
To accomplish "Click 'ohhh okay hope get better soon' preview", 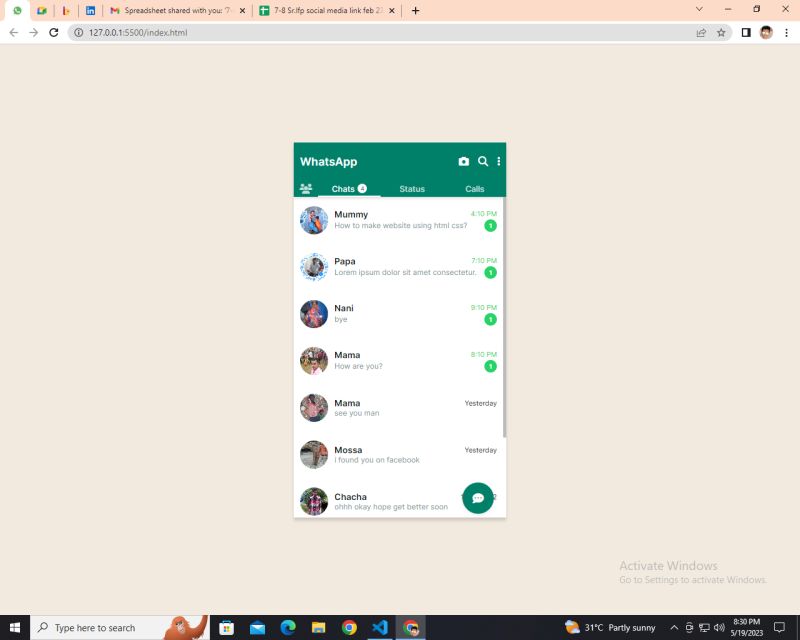I will [391, 507].
